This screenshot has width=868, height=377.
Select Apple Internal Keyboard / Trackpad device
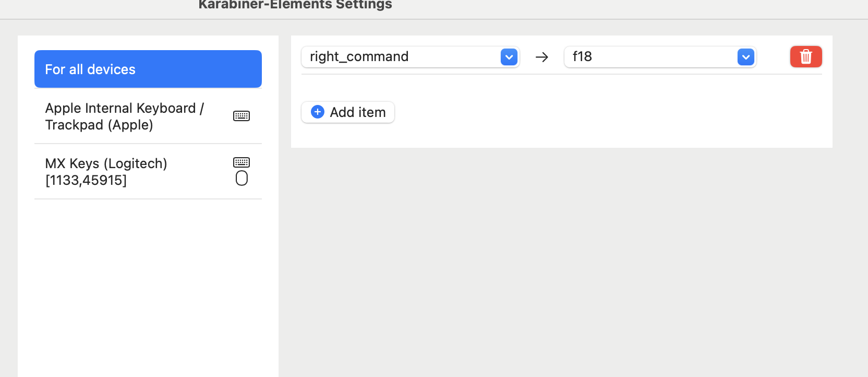[x=148, y=116]
